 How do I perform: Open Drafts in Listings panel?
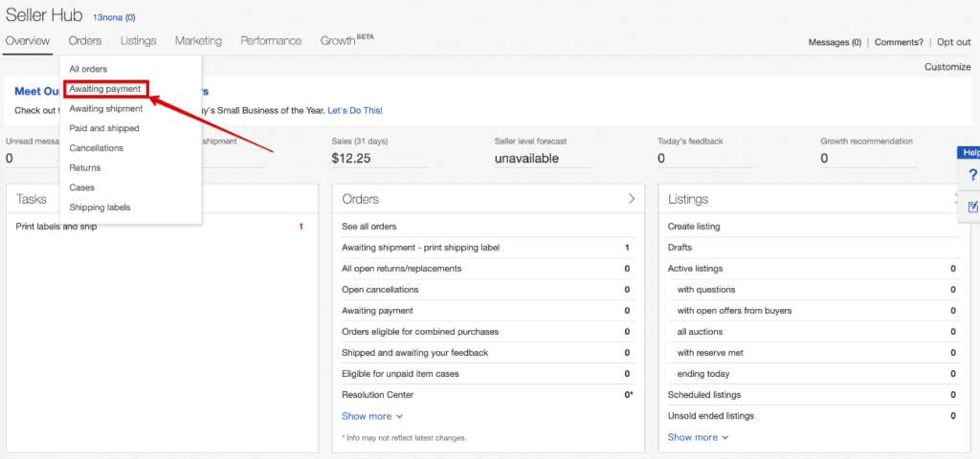coord(680,248)
